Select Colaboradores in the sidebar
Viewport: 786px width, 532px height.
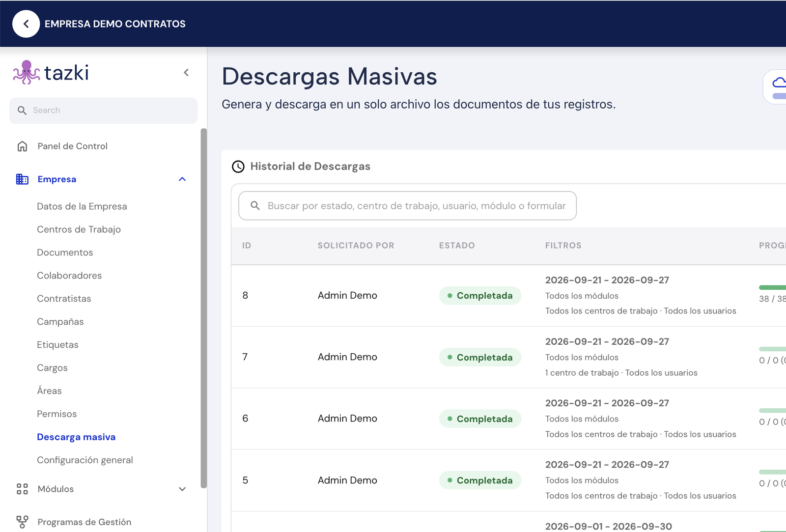click(69, 276)
